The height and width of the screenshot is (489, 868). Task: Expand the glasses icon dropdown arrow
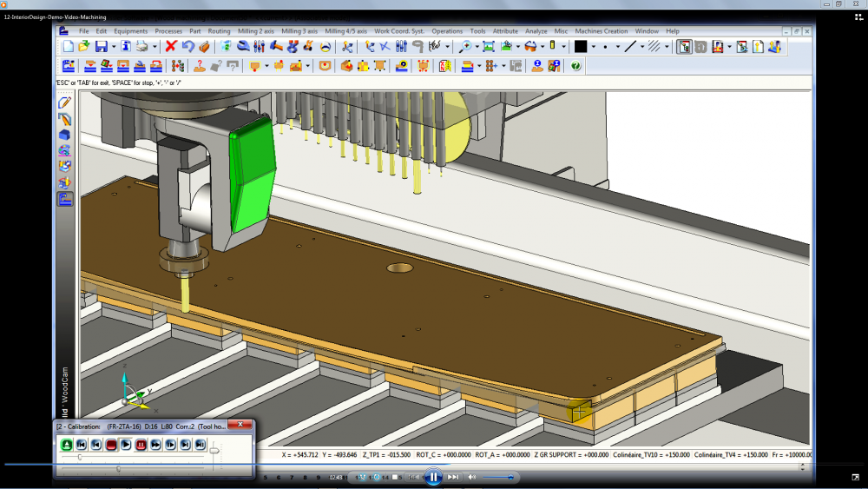pos(542,47)
